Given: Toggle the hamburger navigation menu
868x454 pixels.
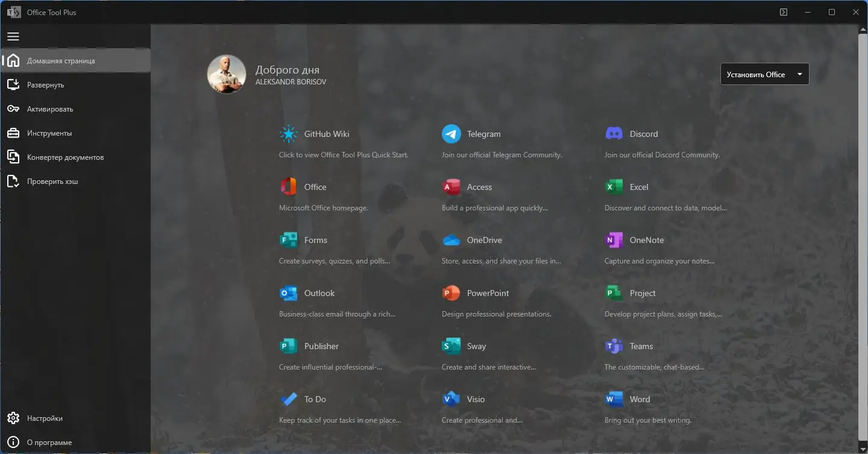Looking at the screenshot, I should click(13, 37).
